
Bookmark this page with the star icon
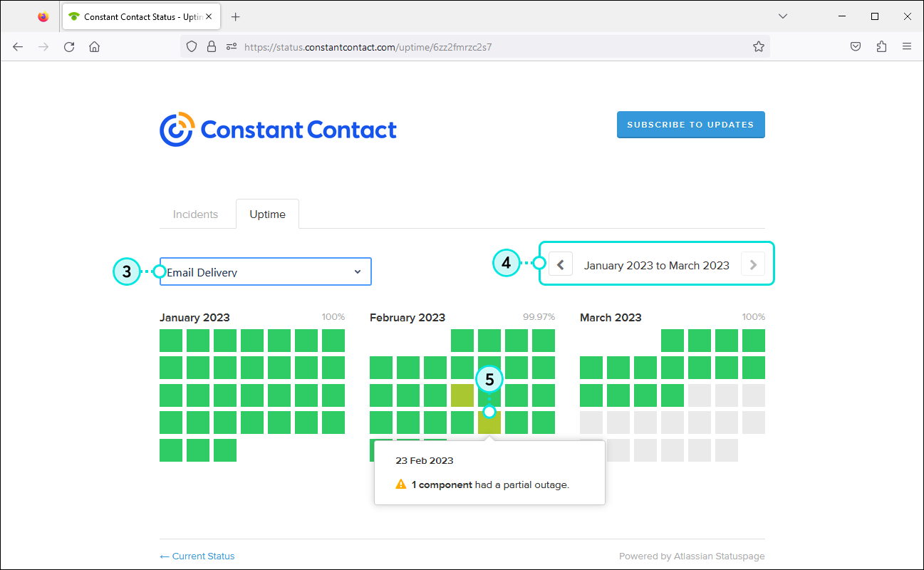(759, 46)
